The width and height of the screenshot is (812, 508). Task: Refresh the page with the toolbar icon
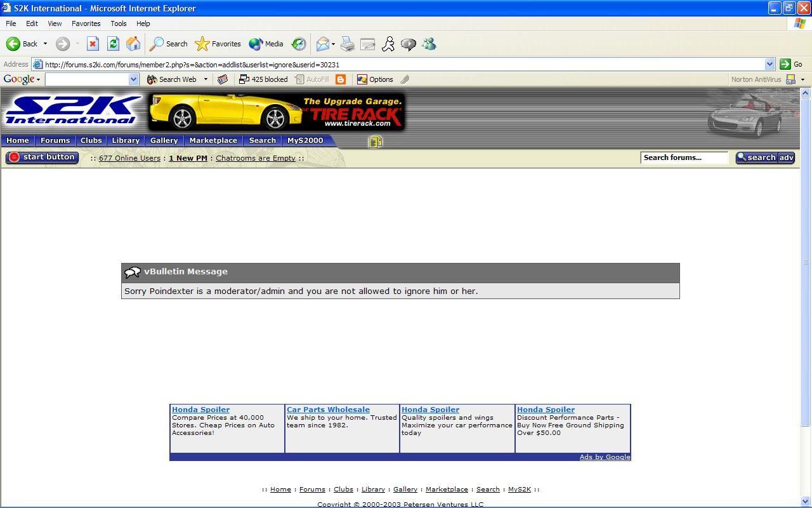(x=113, y=44)
